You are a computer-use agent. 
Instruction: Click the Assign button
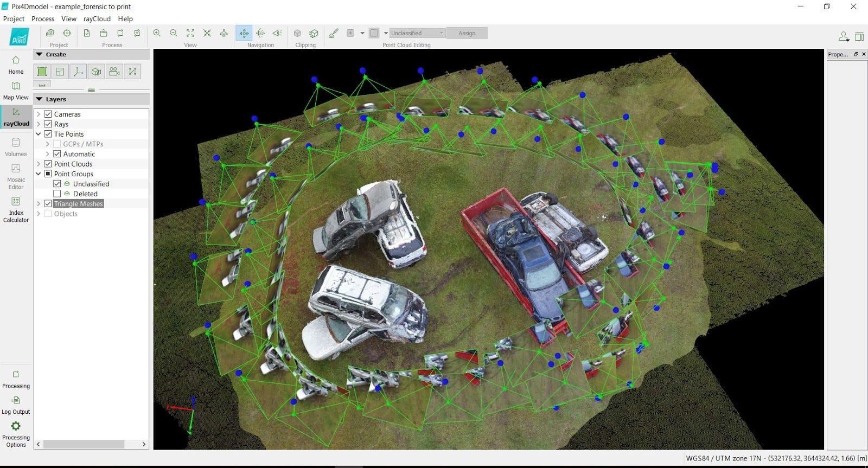coord(467,33)
